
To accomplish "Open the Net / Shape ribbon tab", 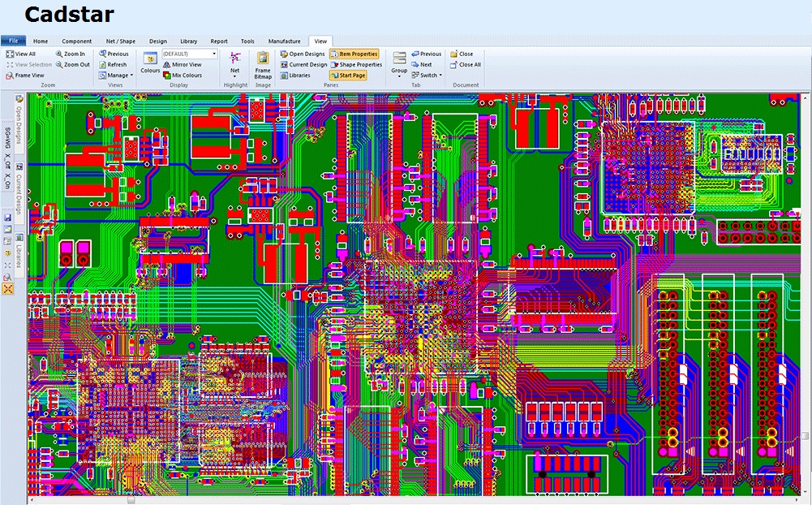I will [121, 41].
